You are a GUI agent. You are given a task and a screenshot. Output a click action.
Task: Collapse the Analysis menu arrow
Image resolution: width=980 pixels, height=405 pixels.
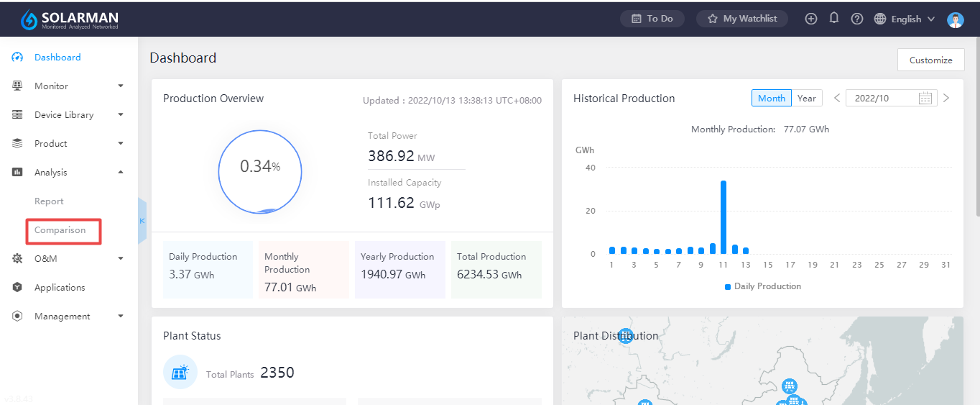[x=121, y=172]
